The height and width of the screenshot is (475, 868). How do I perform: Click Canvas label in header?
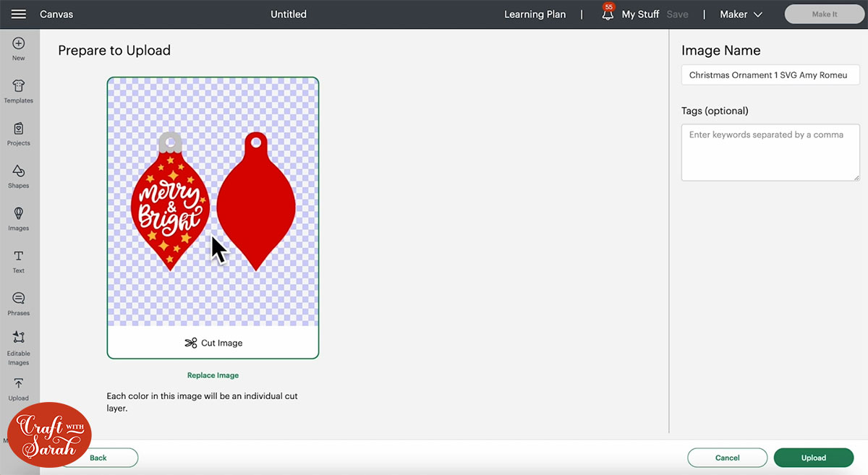[x=56, y=14]
